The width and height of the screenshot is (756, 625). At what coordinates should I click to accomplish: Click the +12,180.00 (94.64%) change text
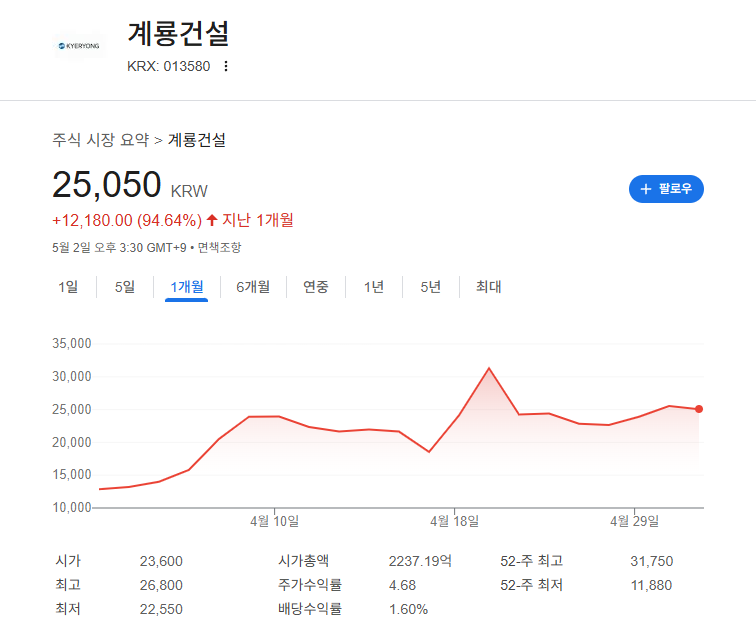(127, 220)
